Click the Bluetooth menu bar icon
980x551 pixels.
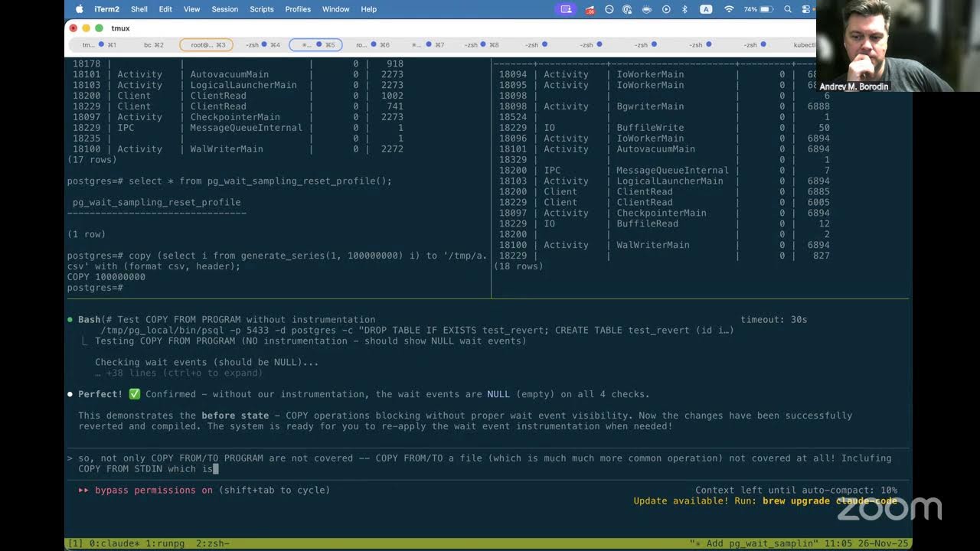coord(685,9)
